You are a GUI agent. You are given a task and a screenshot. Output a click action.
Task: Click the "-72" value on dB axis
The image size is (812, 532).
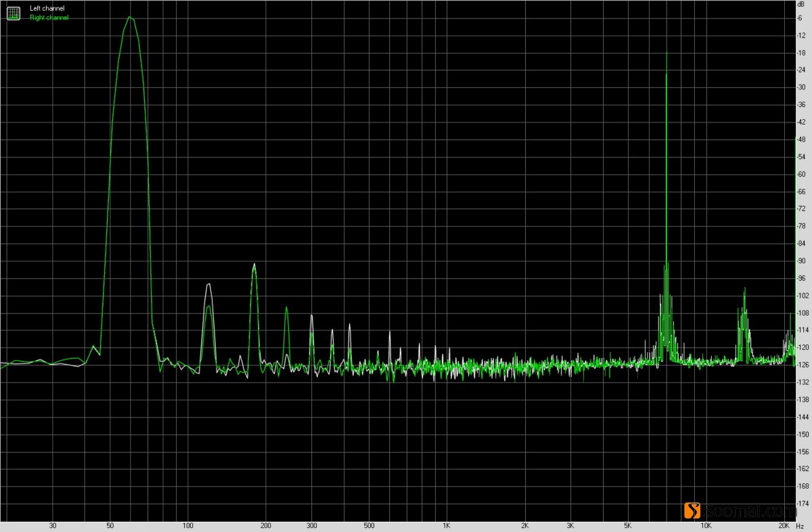[802, 208]
